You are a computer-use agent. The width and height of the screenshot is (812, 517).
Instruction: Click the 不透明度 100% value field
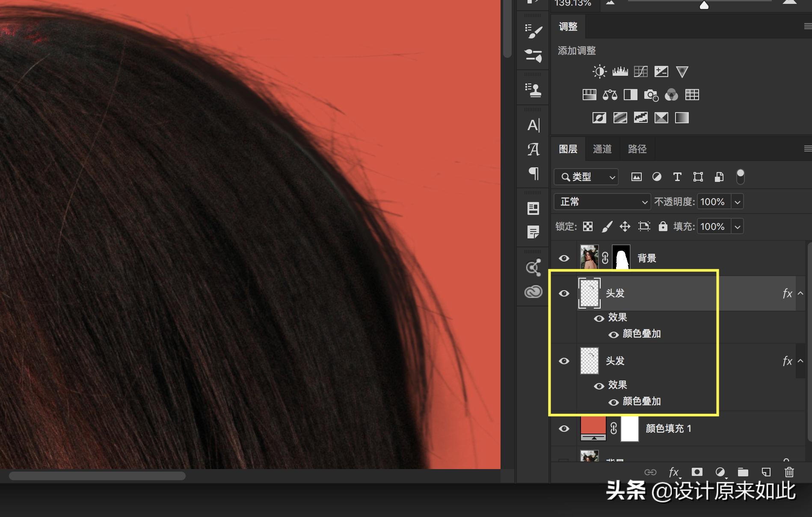714,202
